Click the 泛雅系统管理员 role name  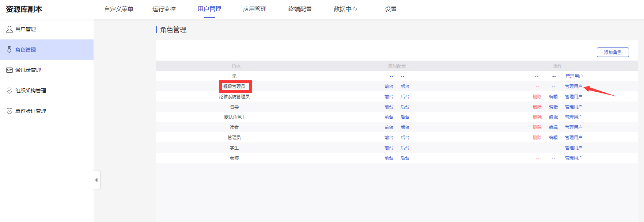coord(234,97)
